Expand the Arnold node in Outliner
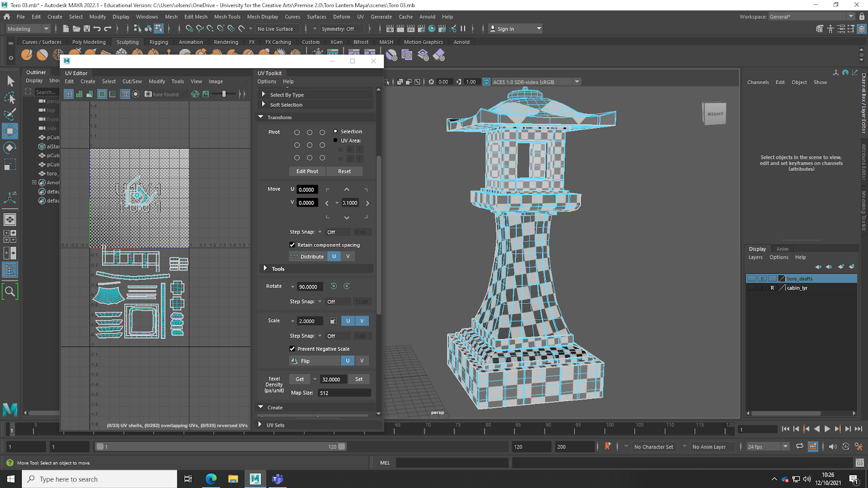 pos(34,183)
